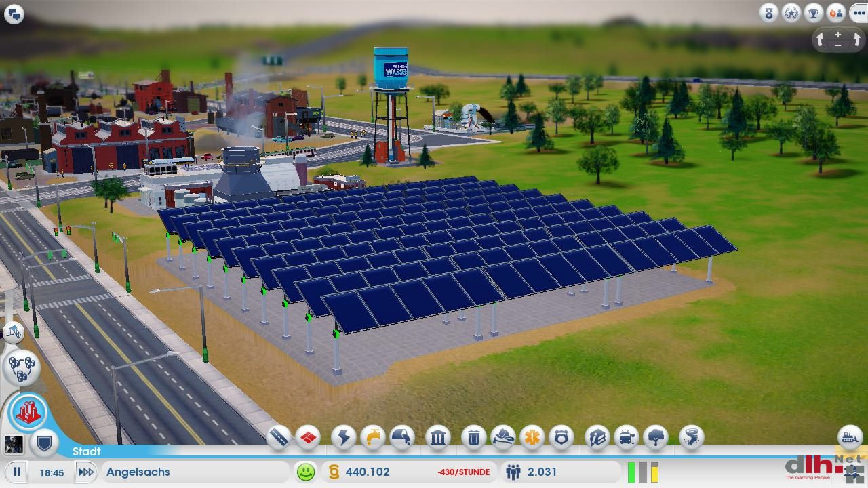Open the Disasters tornado menu
Screen dimensions: 868x488
pos(692,438)
